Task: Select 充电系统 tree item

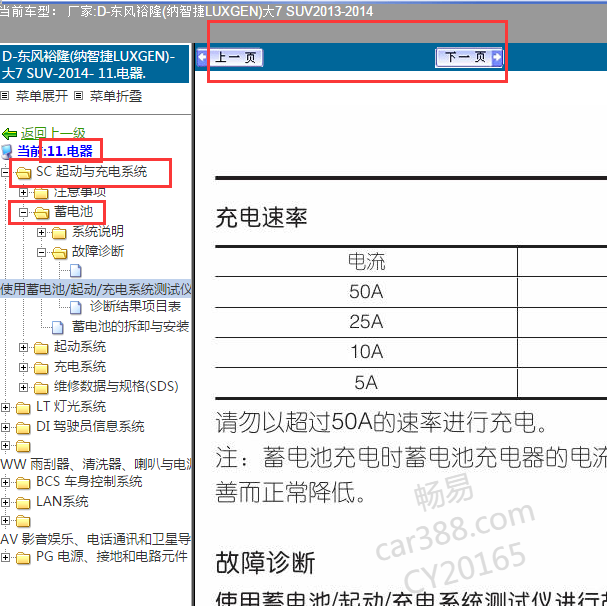Action: [80, 366]
